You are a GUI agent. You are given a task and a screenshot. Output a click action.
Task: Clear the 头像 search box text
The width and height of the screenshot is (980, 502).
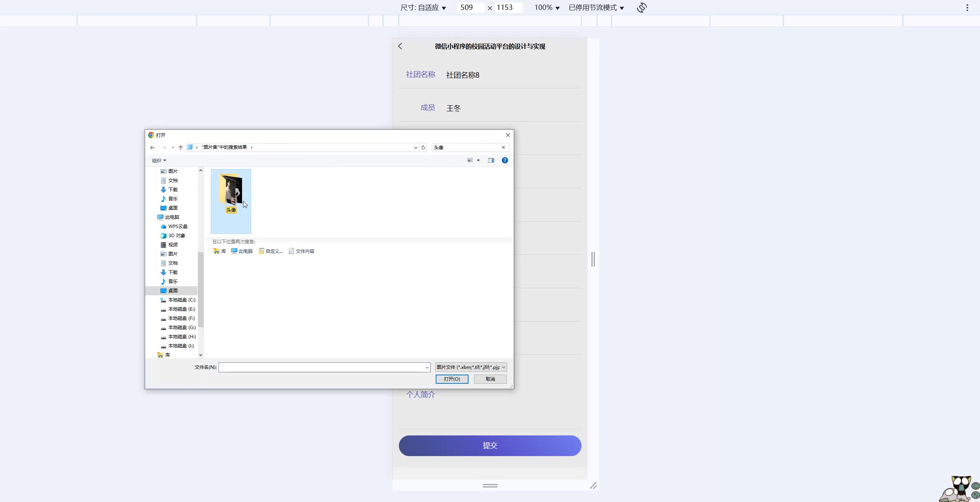(x=503, y=147)
